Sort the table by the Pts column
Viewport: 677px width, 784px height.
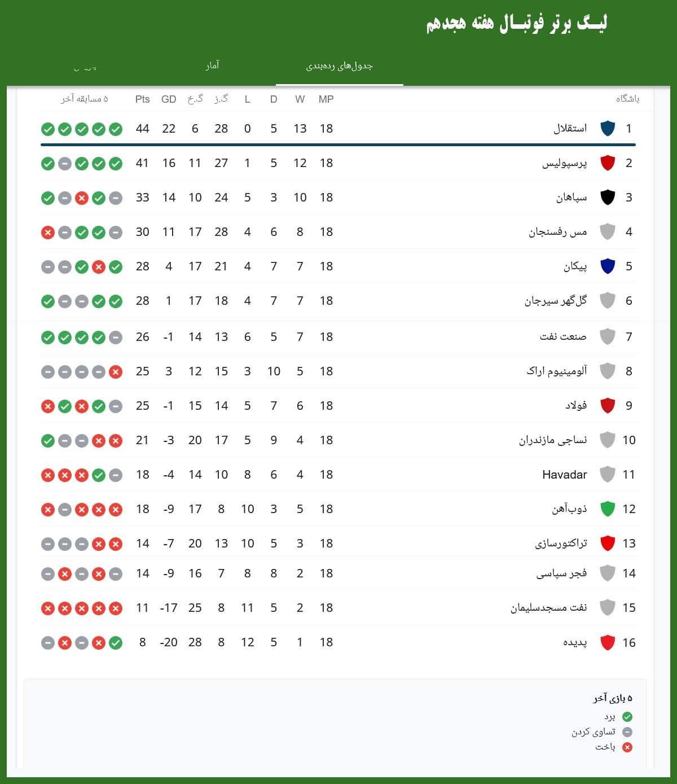[x=142, y=99]
